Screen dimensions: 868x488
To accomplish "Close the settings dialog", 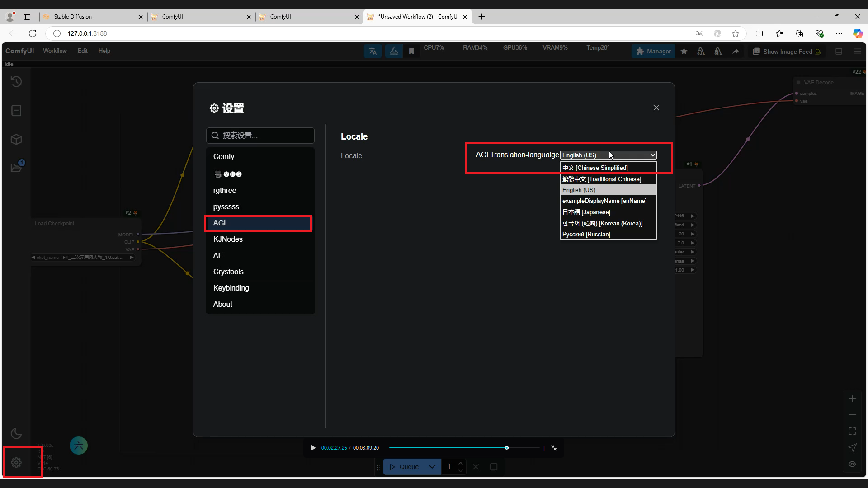I will point(656,108).
